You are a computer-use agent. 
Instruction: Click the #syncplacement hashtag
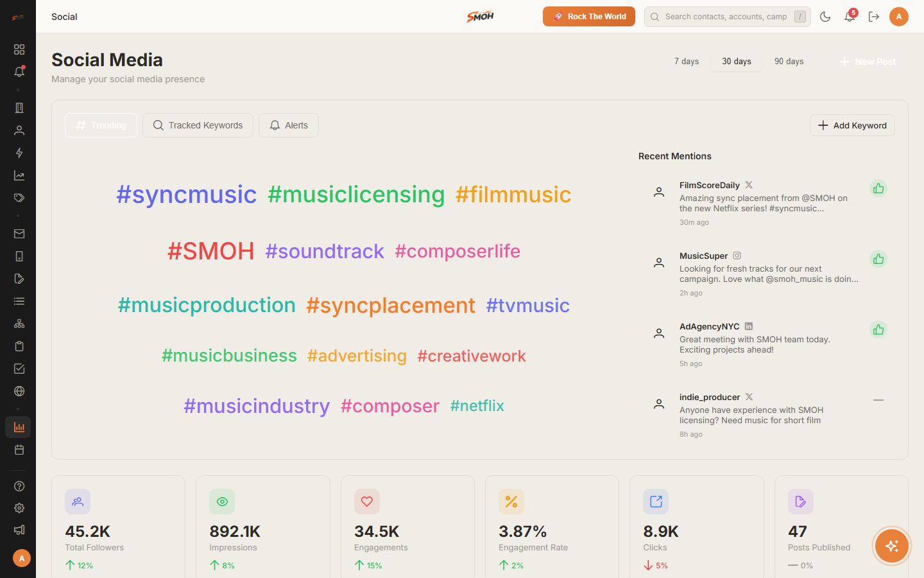click(391, 305)
